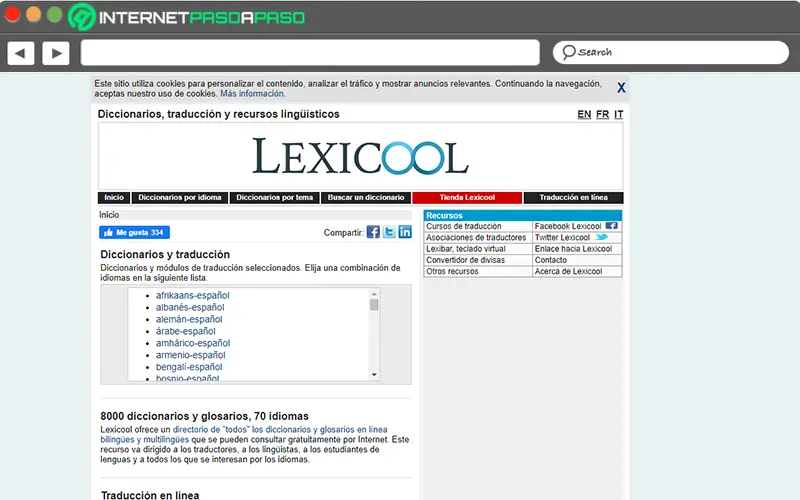Click the Inicio breadcrumb text
This screenshot has height=500, width=800.
tap(109, 215)
